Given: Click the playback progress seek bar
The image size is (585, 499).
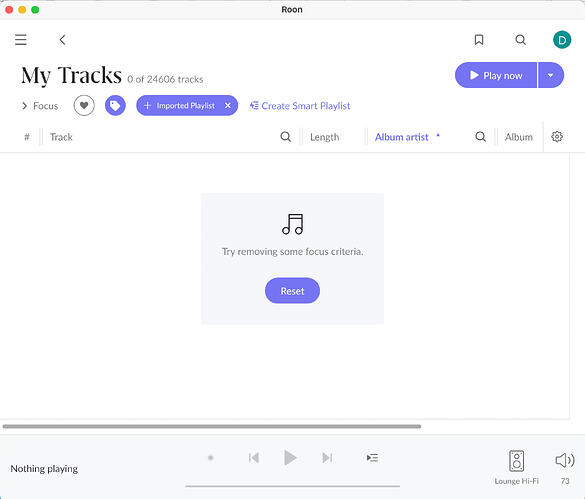Looking at the screenshot, I should pos(292,486).
